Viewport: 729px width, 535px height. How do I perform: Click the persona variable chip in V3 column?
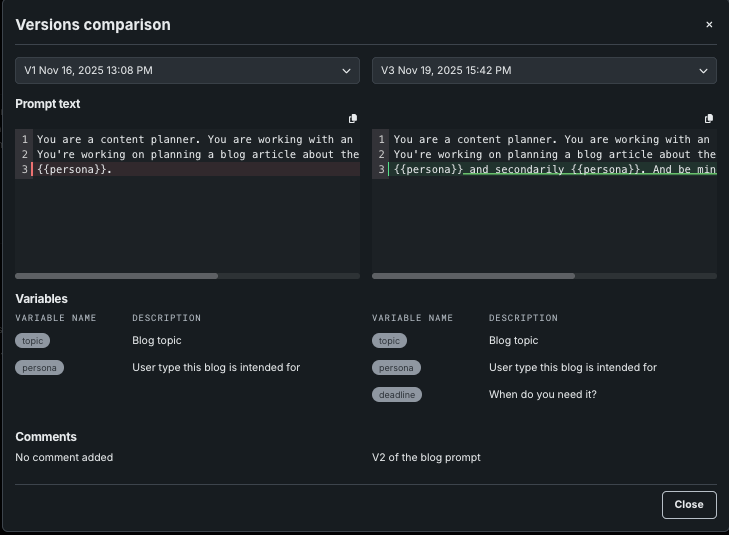coord(396,368)
